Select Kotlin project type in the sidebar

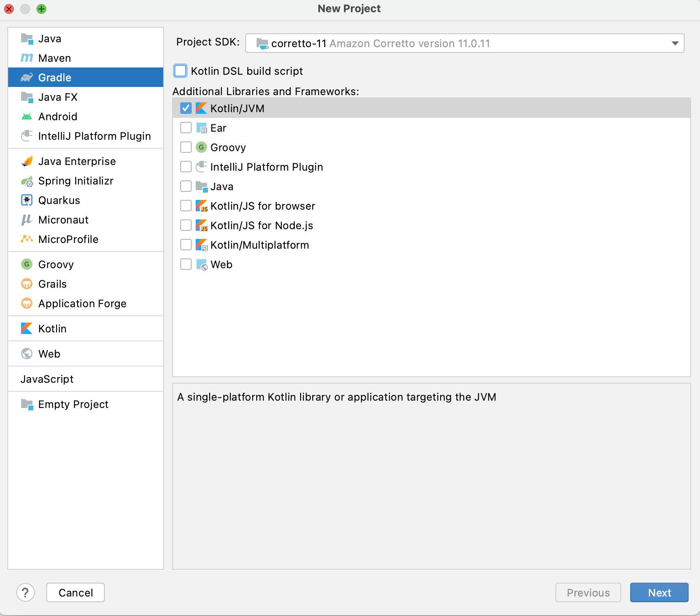tap(86, 329)
